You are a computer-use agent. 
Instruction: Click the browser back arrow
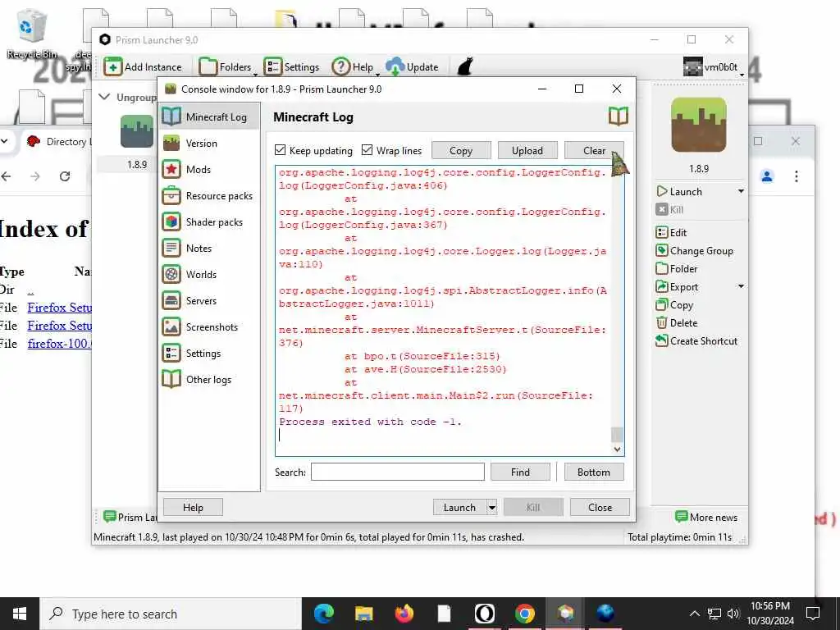coord(7,176)
